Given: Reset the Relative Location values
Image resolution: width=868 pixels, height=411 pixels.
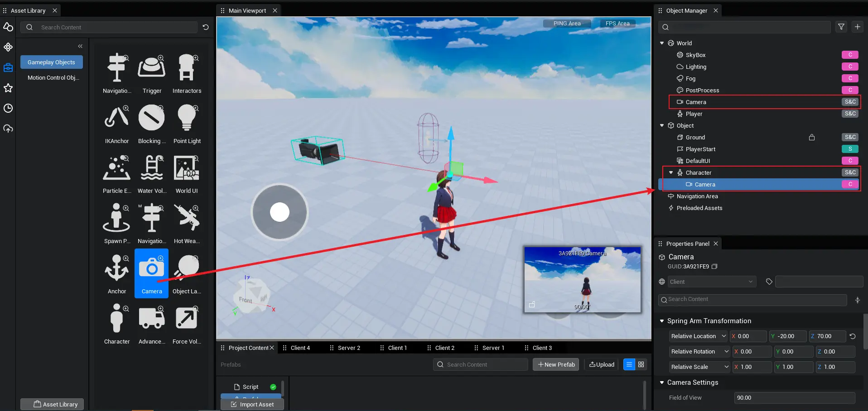Looking at the screenshot, I should click(853, 336).
